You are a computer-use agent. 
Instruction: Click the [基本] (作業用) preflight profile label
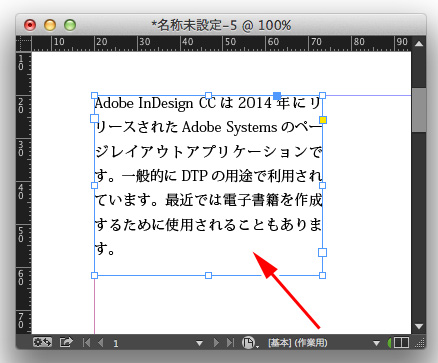298,343
